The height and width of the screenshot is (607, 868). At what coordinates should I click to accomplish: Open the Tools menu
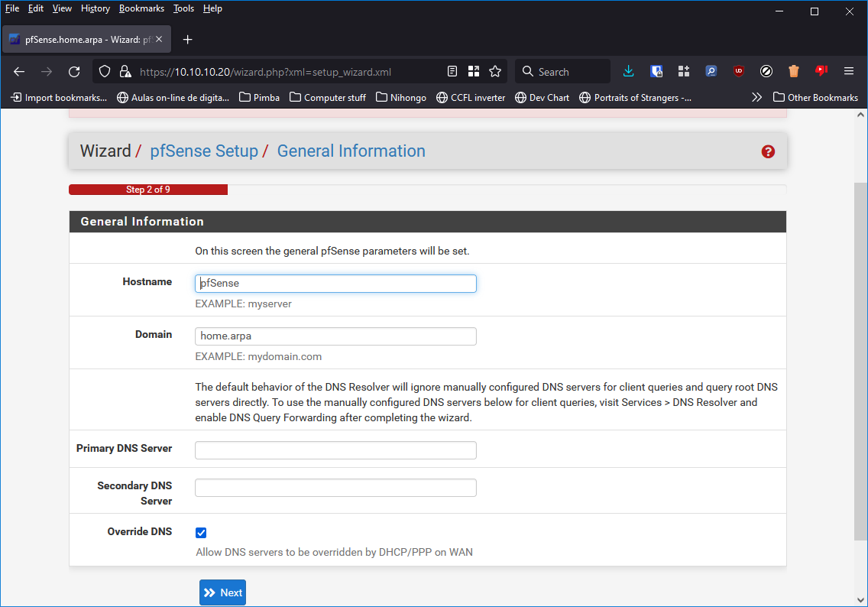coord(183,8)
